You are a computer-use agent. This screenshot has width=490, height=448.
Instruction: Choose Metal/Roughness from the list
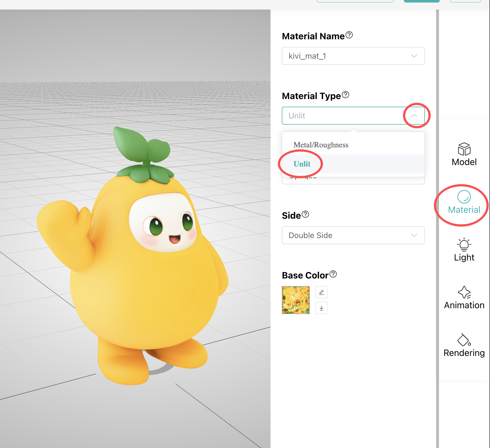[321, 145]
